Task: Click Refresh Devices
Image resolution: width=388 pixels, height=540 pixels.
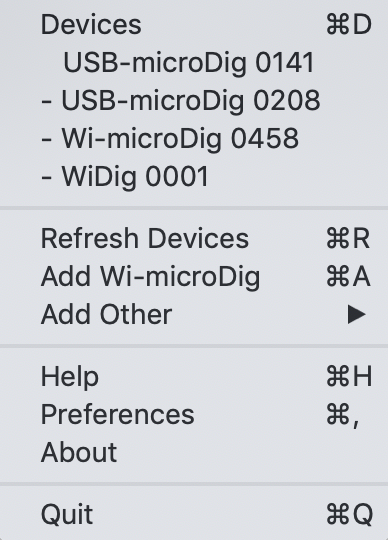Action: (x=194, y=238)
